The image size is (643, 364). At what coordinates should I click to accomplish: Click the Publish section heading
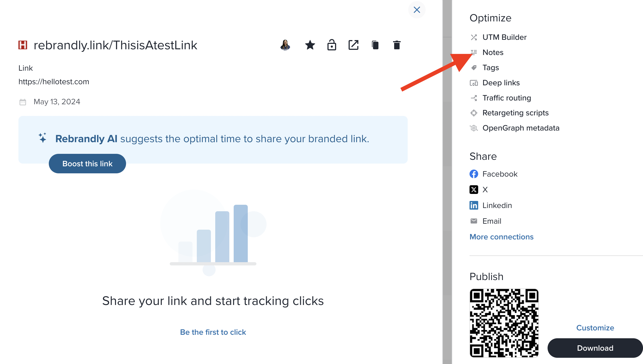(486, 277)
